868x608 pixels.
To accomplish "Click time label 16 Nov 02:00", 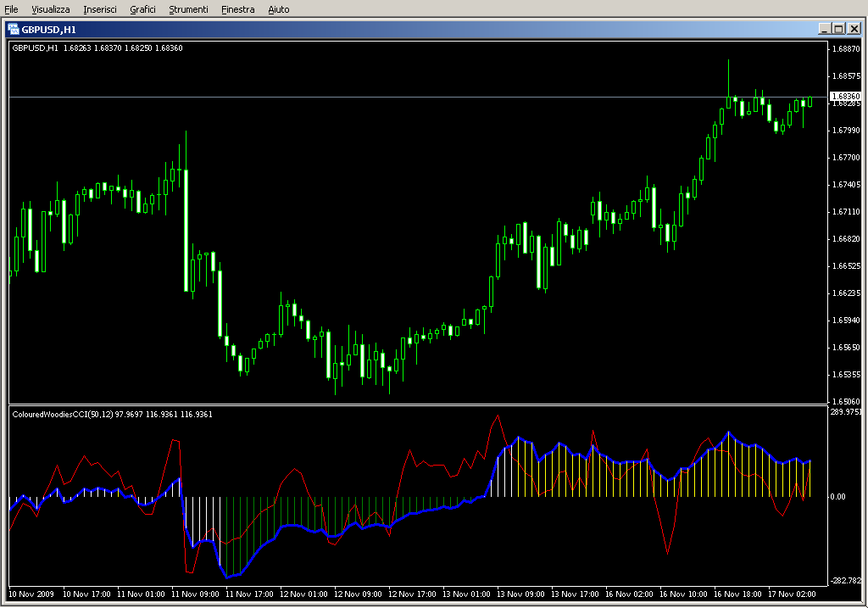I will (x=629, y=594).
